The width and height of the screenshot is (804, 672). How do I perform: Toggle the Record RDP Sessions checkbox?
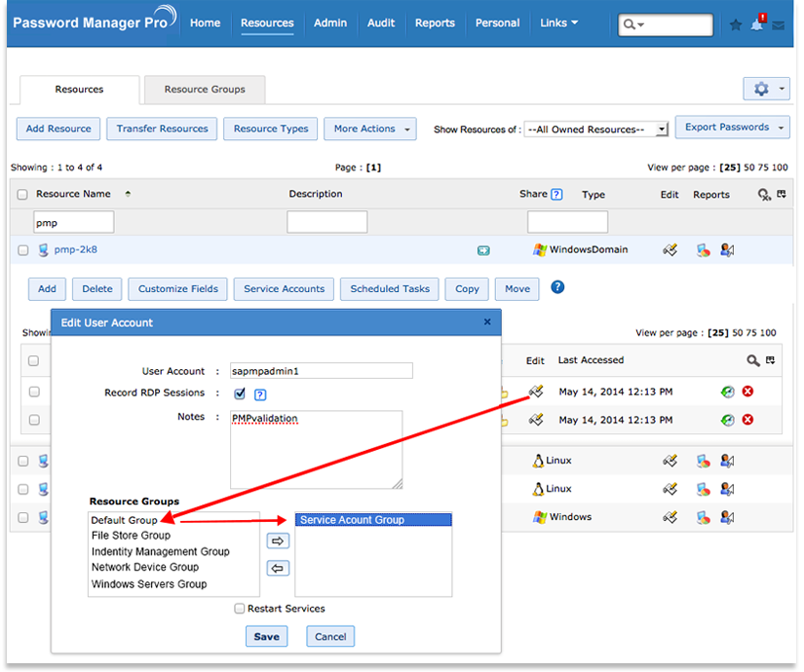[x=240, y=393]
